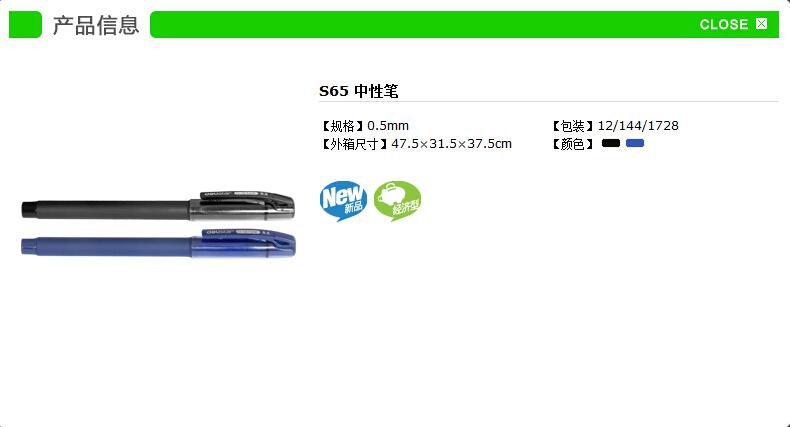Image resolution: width=790 pixels, height=427 pixels.
Task: Click the X icon beside CLOSE
Action: click(x=761, y=24)
